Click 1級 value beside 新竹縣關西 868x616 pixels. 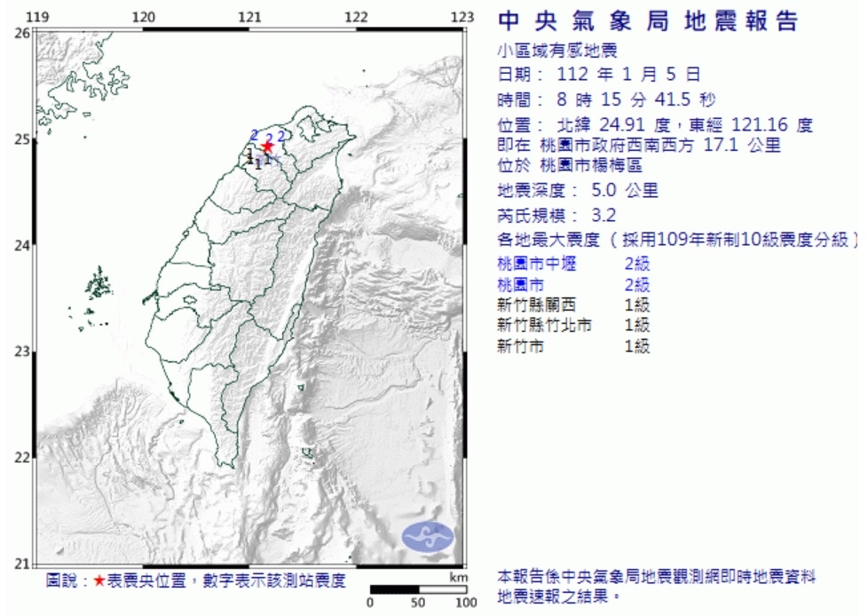[637, 305]
